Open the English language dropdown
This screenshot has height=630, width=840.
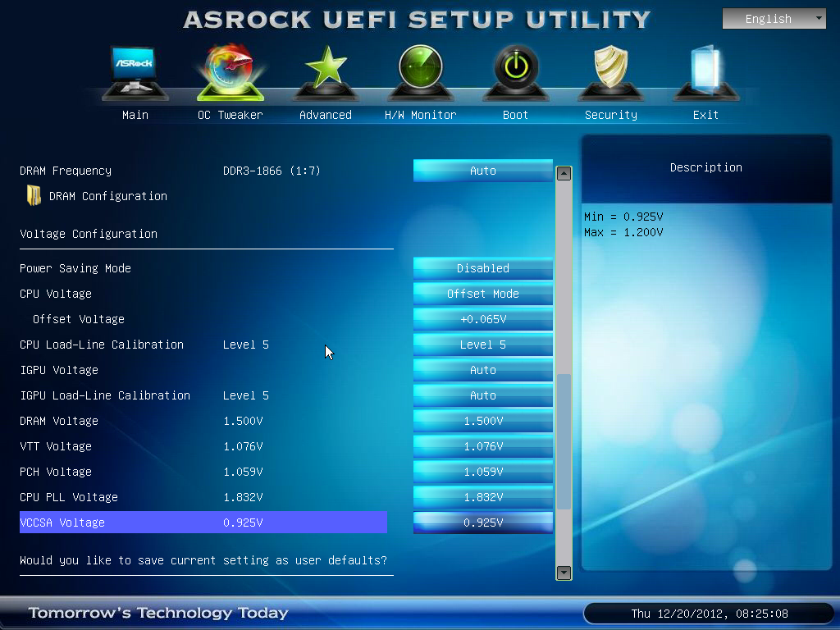(774, 19)
